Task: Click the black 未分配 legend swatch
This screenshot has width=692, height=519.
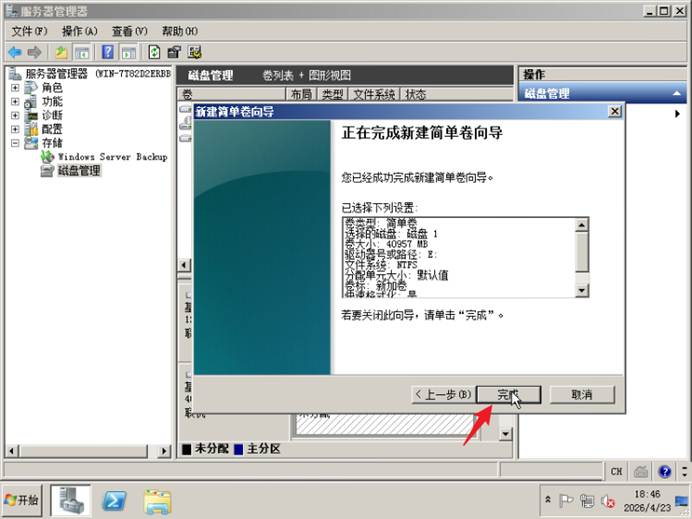Action: click(x=187, y=449)
